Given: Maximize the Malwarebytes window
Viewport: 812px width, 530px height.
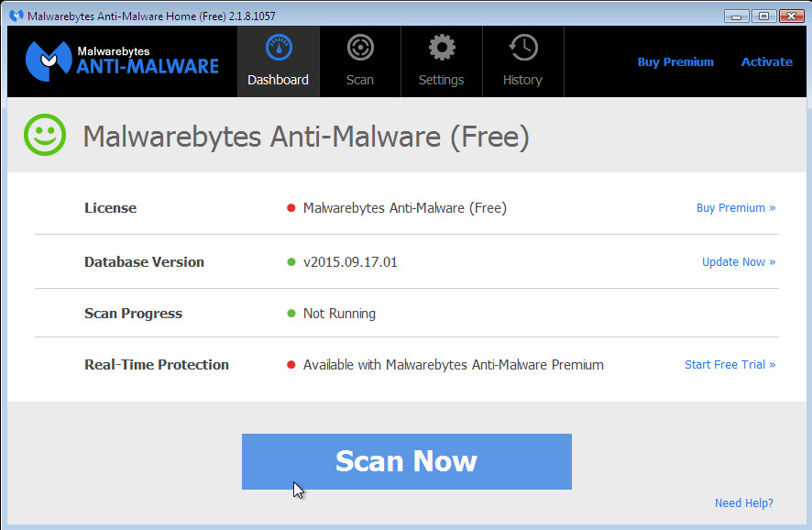Looking at the screenshot, I should tap(763, 17).
